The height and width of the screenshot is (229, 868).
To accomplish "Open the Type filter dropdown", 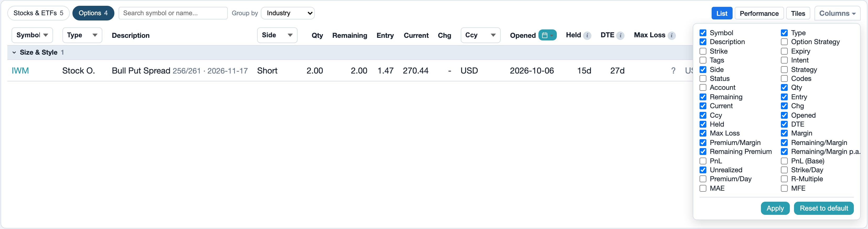I will [x=82, y=35].
